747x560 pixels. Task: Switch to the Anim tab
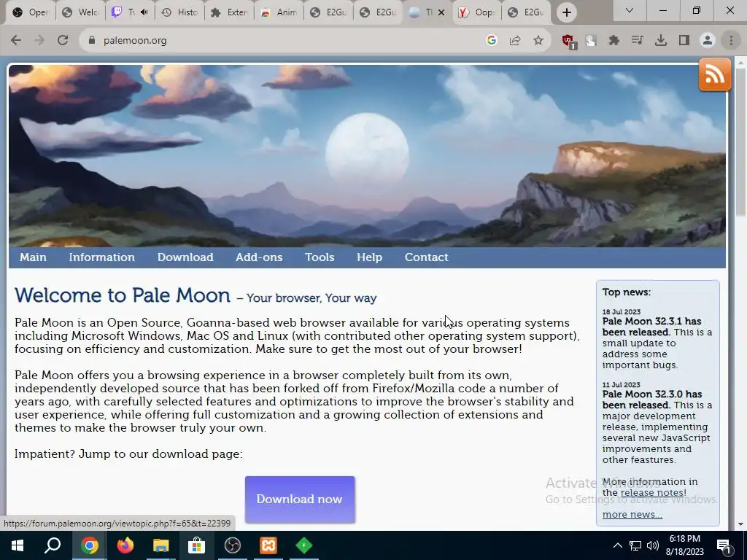point(279,12)
